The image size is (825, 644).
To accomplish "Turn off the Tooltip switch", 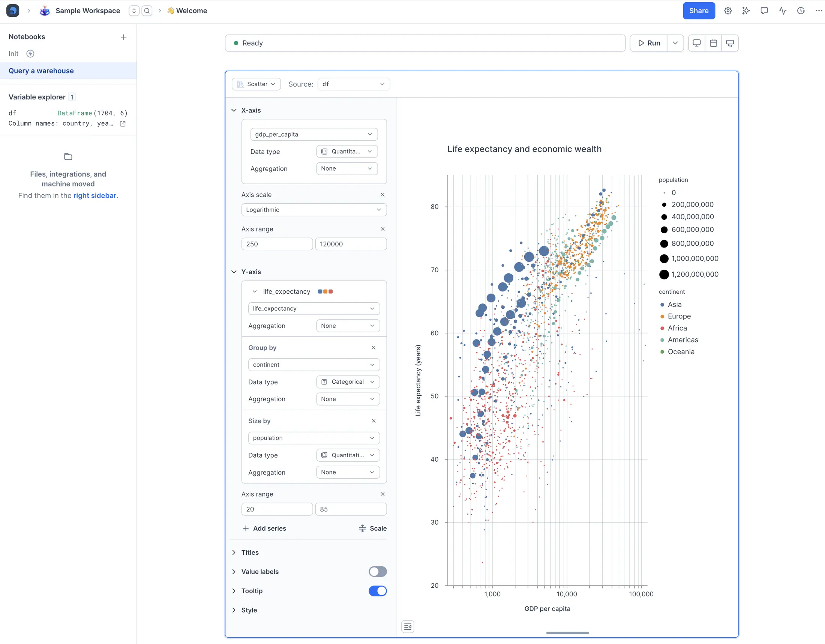I will click(377, 591).
